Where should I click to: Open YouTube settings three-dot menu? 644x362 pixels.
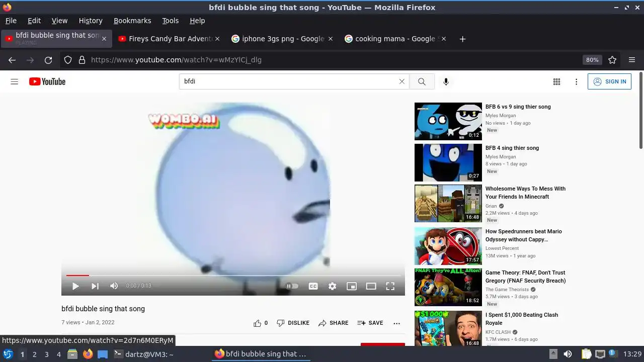tap(576, 81)
